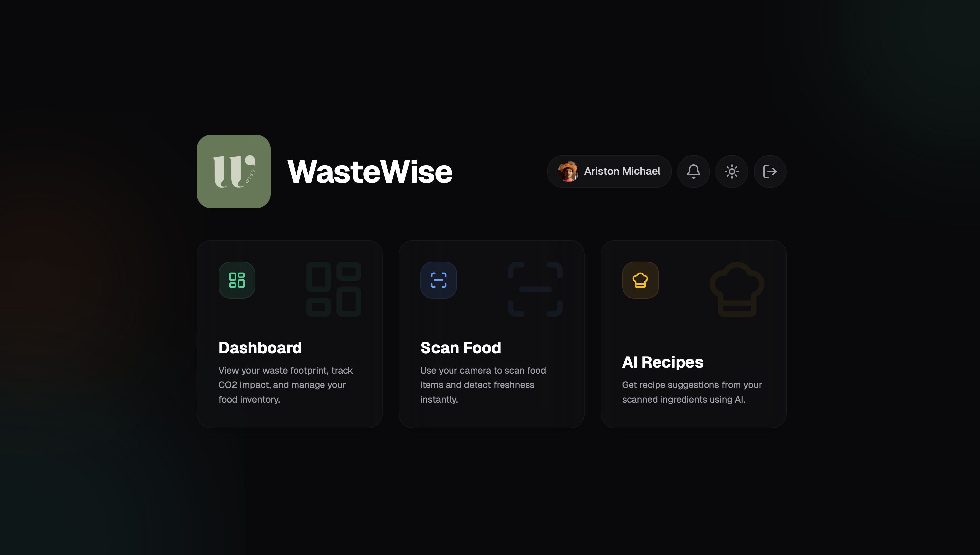Open notifications via the bell icon
The width and height of the screenshot is (980, 555).
pyautogui.click(x=693, y=171)
